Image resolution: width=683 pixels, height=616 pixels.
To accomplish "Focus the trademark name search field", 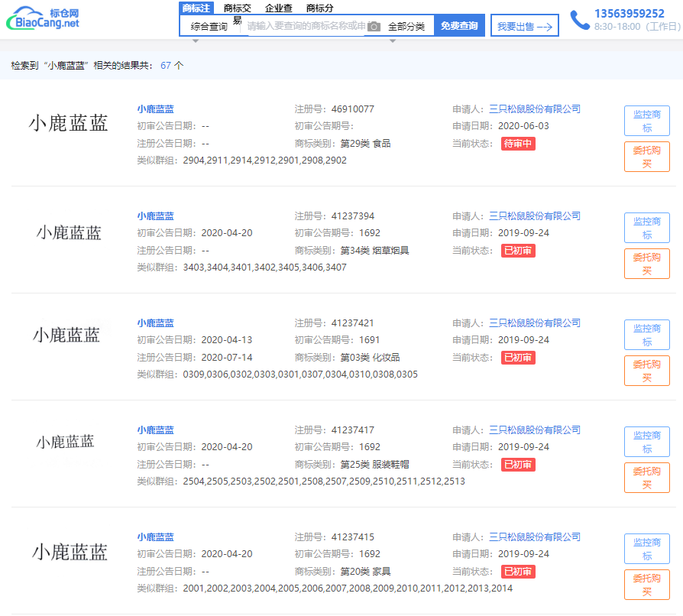I will click(x=306, y=26).
